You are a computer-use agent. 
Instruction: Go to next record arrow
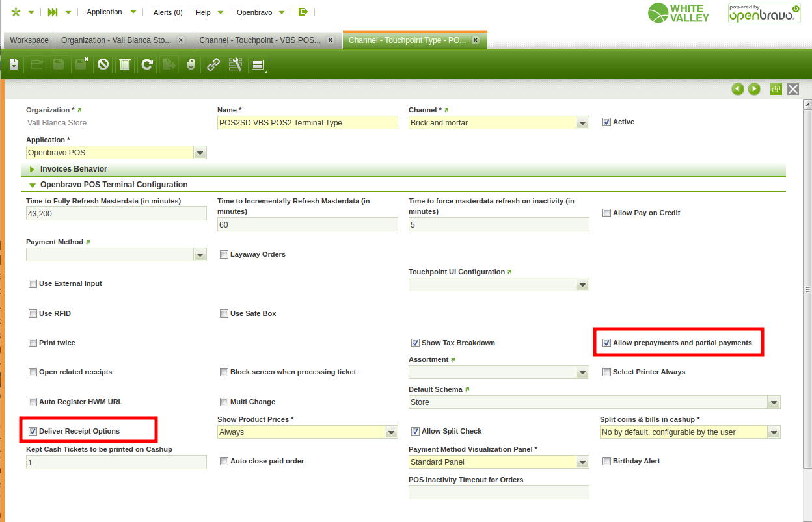(x=754, y=89)
